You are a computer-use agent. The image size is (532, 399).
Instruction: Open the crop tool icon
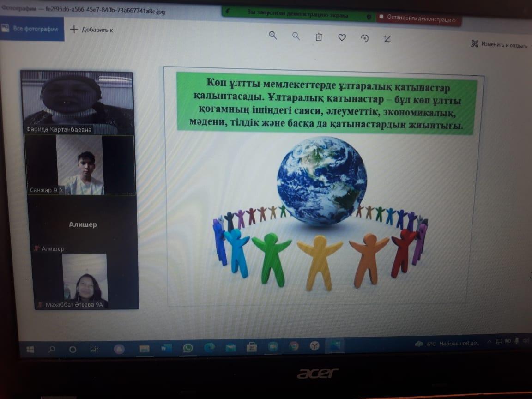point(387,39)
